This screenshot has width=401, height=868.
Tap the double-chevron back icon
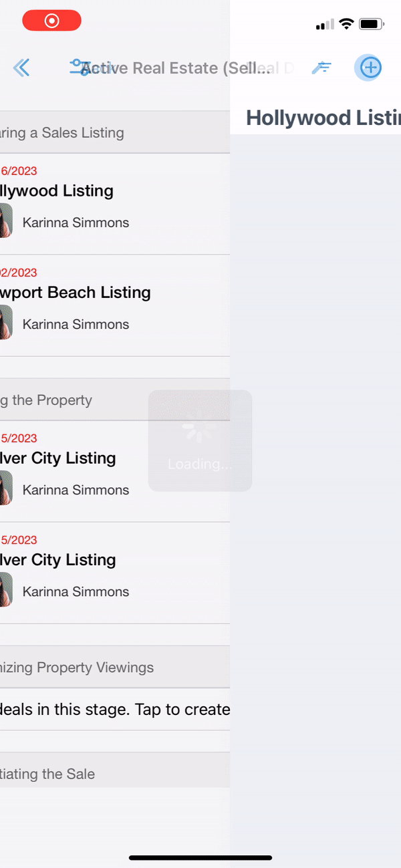[21, 67]
